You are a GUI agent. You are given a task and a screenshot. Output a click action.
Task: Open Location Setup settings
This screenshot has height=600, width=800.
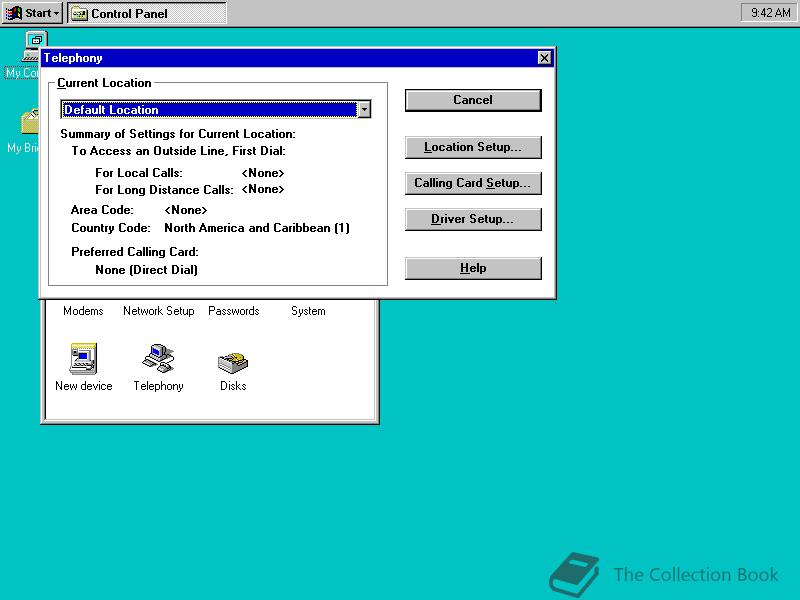point(472,147)
